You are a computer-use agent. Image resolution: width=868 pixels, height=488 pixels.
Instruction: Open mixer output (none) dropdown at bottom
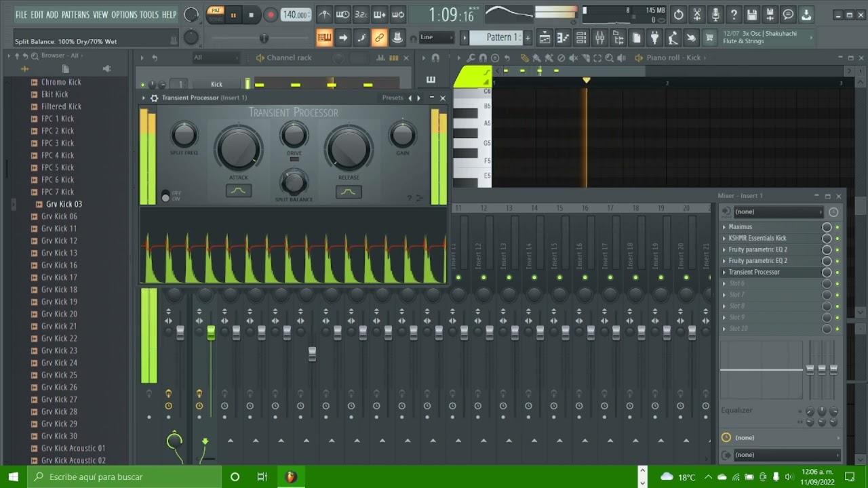(787, 455)
